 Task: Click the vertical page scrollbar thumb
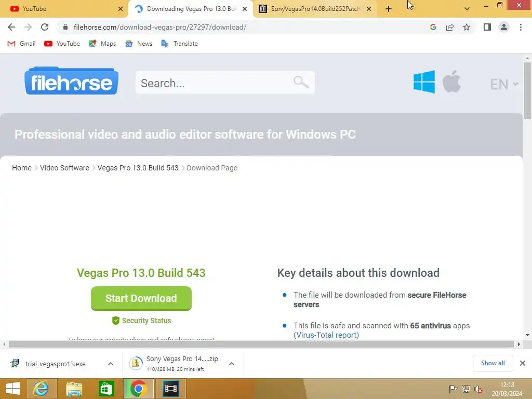pyautogui.click(x=527, y=90)
